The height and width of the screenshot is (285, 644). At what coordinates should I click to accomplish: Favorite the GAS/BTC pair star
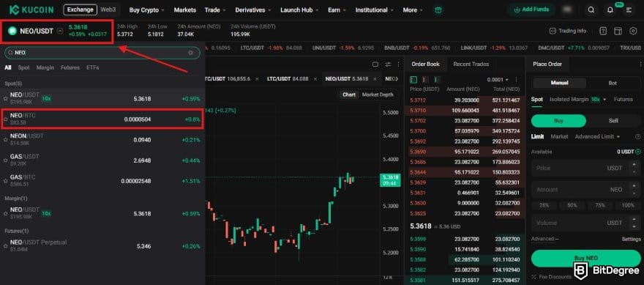click(x=5, y=181)
